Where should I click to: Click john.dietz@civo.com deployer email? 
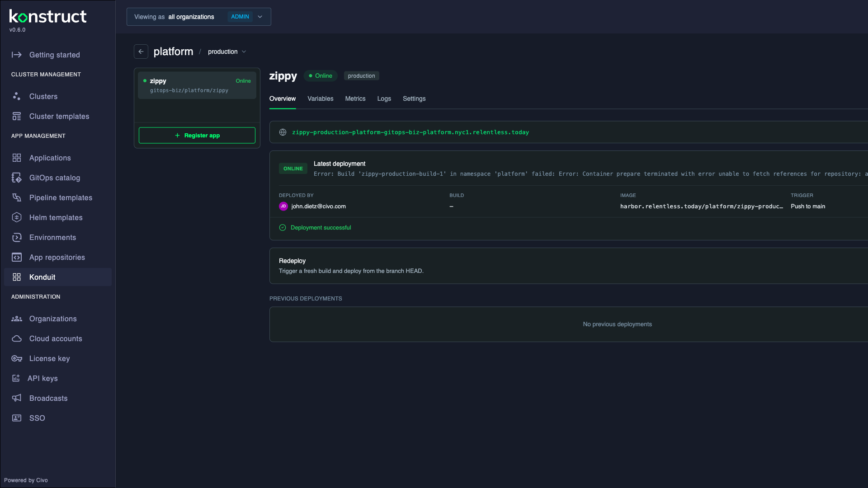319,206
